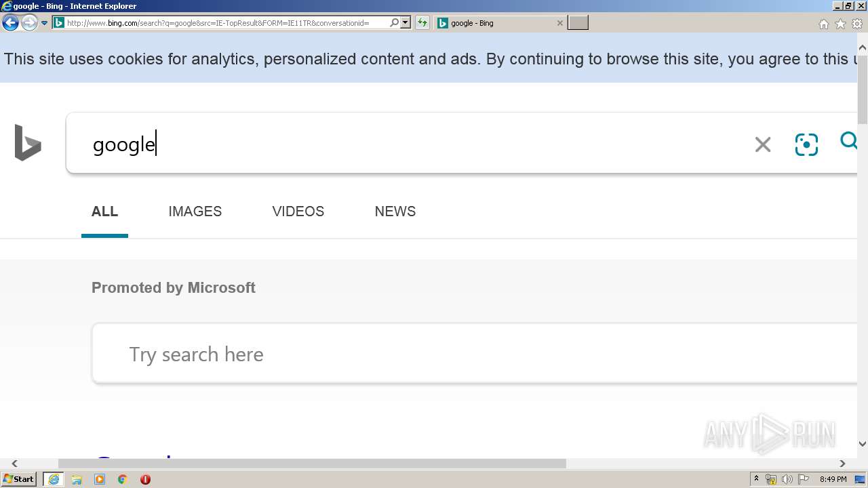Go back with the browser Back arrow
The height and width of the screenshot is (488, 868).
pyautogui.click(x=10, y=23)
